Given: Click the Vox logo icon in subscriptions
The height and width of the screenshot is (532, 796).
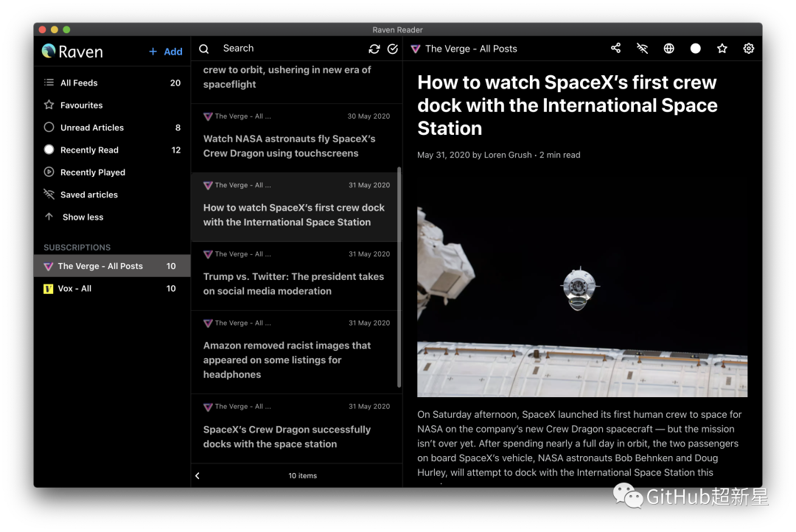Looking at the screenshot, I should click(48, 289).
